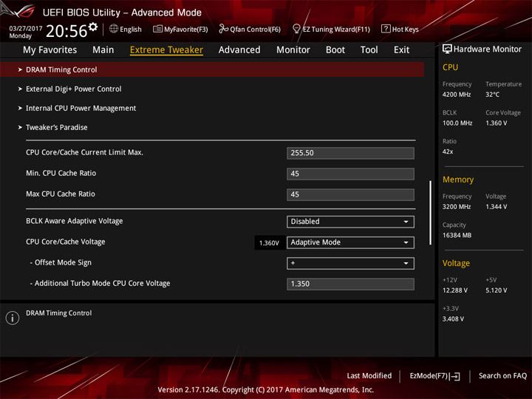The height and width of the screenshot is (399, 532).
Task: Launch EZ Tuning Wizard(F11)
Action: 331,29
